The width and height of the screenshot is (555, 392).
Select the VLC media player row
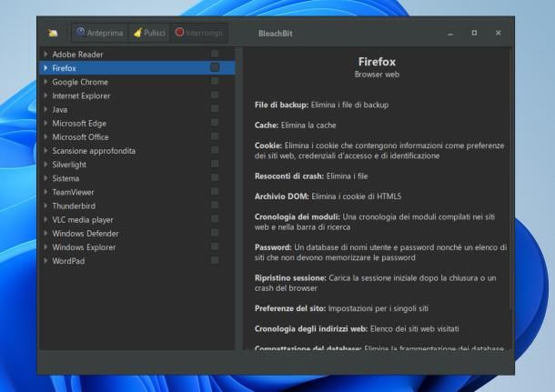point(137,220)
